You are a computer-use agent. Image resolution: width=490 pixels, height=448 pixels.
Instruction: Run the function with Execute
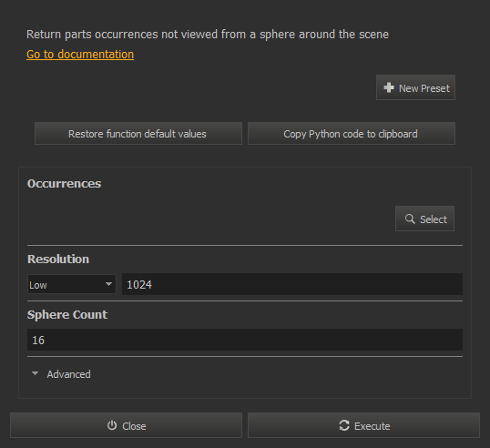363,425
